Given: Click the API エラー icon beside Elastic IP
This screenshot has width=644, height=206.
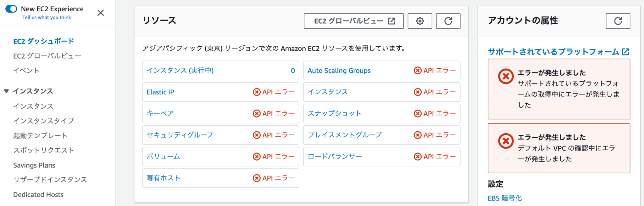Looking at the screenshot, I should tap(257, 92).
